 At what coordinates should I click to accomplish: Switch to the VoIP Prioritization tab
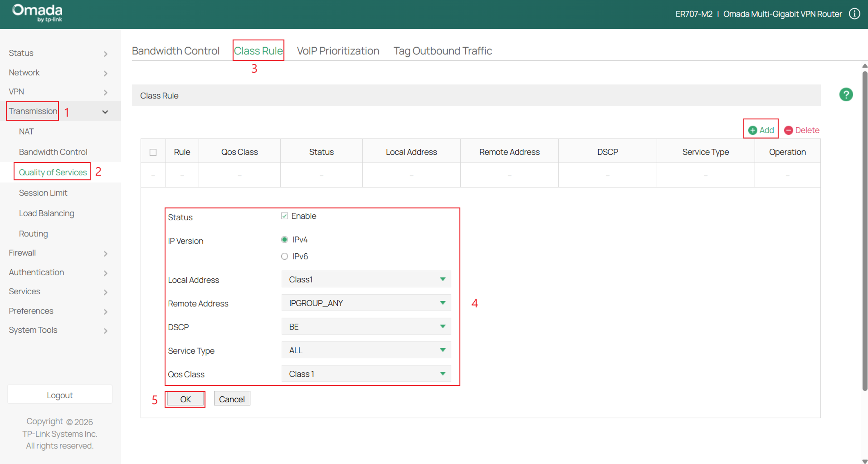tap(338, 51)
